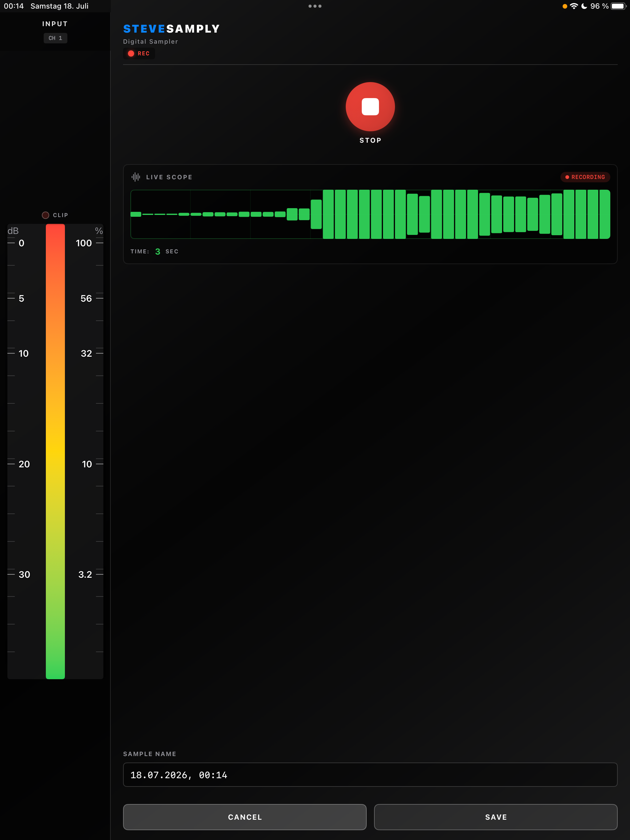Click the 32 percent scale mark
630x840 pixels.
[86, 354]
